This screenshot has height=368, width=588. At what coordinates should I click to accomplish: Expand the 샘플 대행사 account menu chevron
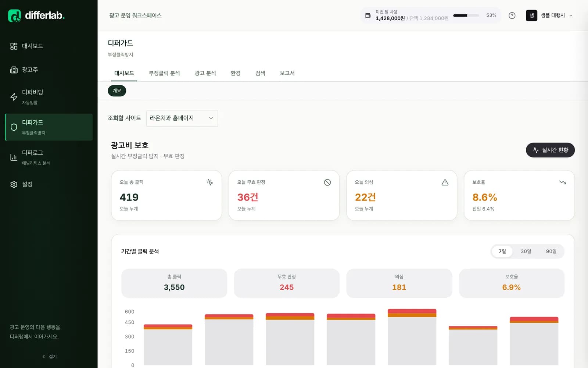(x=571, y=15)
